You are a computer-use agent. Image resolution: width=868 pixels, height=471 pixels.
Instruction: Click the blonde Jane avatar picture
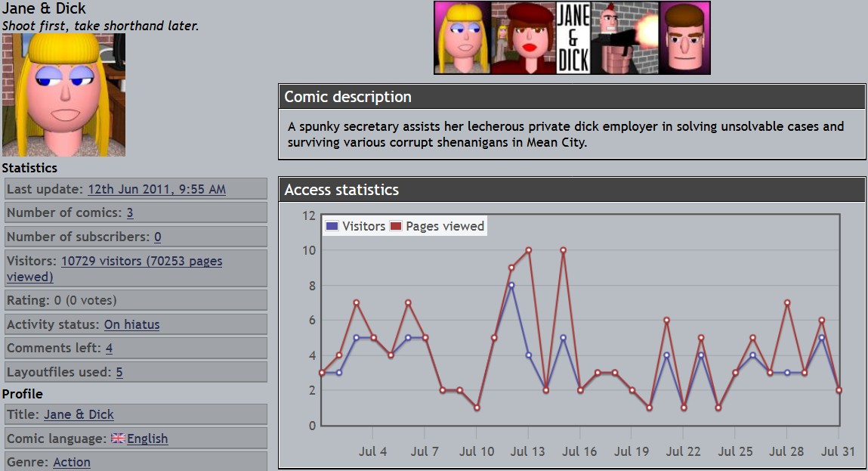tap(63, 95)
